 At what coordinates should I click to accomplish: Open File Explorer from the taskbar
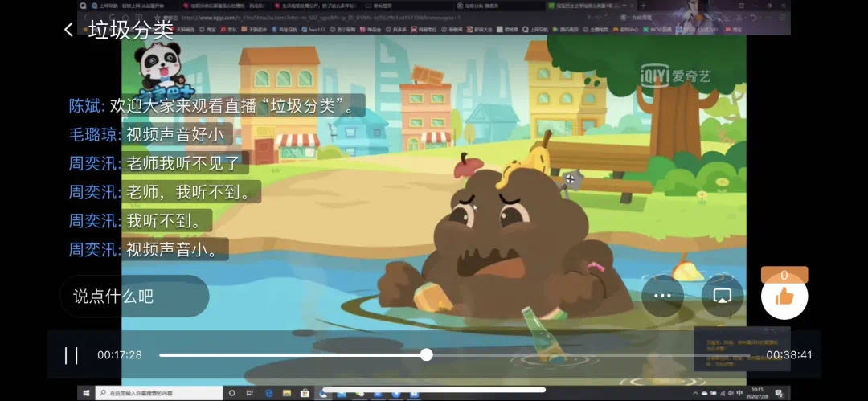point(288,393)
